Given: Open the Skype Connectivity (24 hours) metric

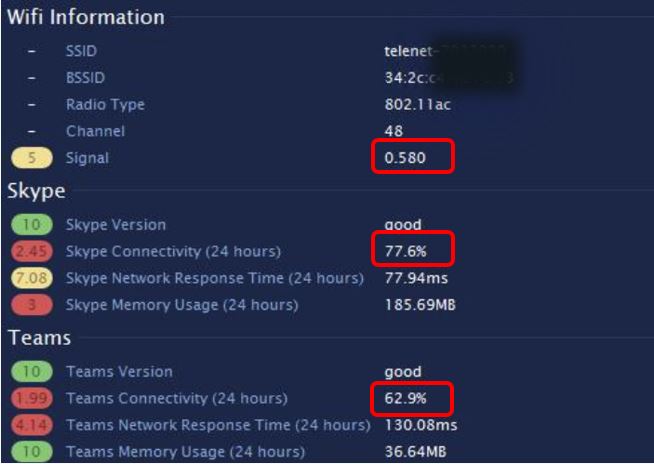Looking at the screenshot, I should [x=173, y=251].
